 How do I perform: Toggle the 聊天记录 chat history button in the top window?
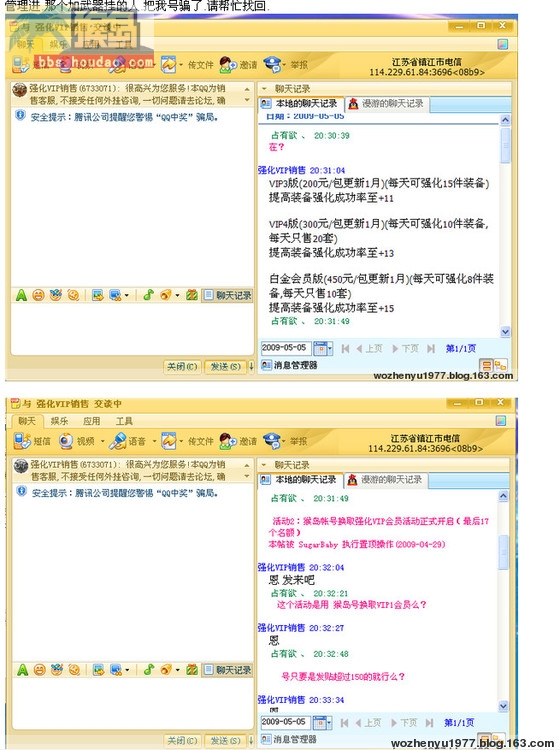[227, 295]
